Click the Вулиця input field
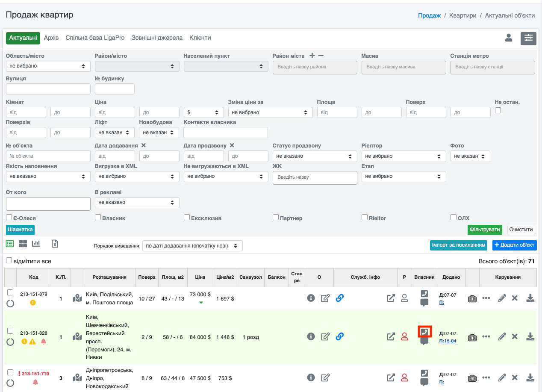542x392 pixels. pos(48,89)
